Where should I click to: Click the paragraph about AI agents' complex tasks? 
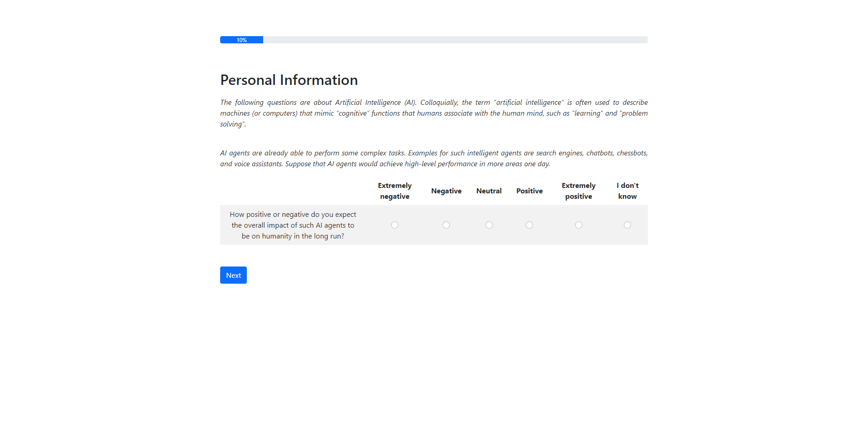pyautogui.click(x=434, y=158)
